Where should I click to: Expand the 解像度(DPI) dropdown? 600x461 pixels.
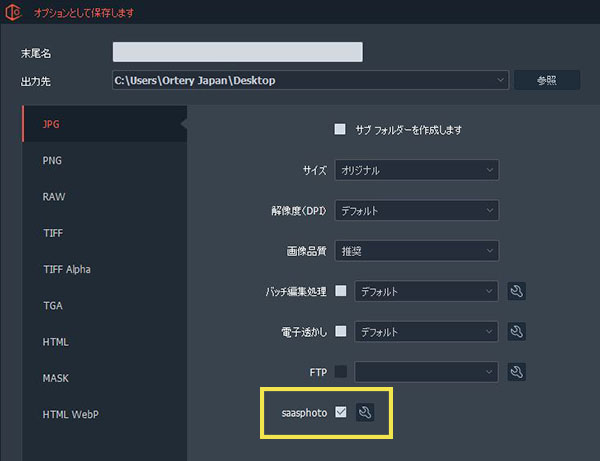417,211
